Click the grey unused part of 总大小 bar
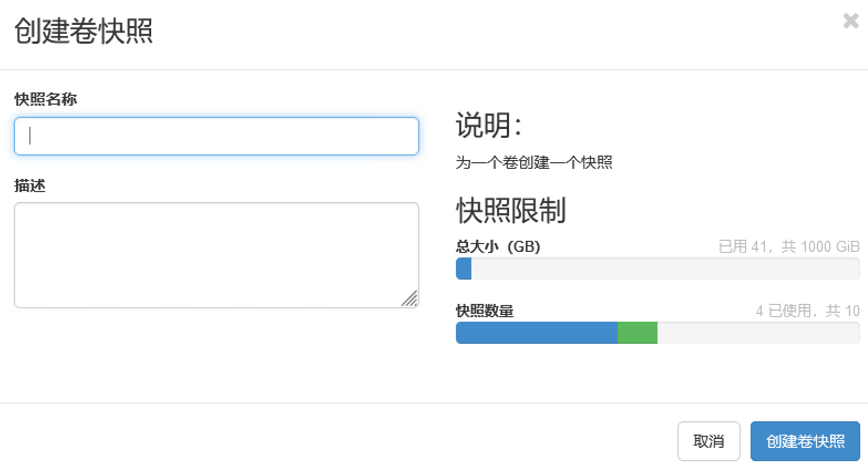868x470 pixels. (x=665, y=268)
